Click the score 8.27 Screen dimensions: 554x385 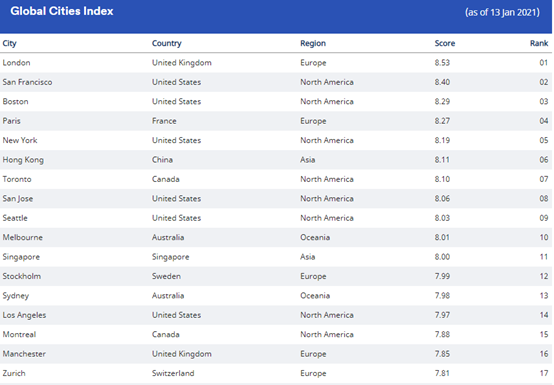tap(442, 121)
